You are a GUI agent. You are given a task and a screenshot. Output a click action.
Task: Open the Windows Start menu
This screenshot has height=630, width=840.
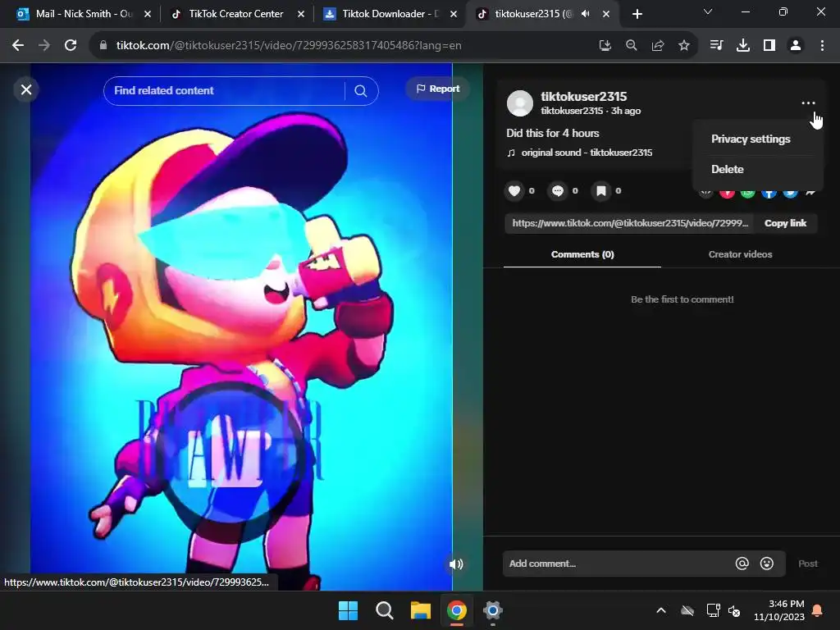point(348,610)
